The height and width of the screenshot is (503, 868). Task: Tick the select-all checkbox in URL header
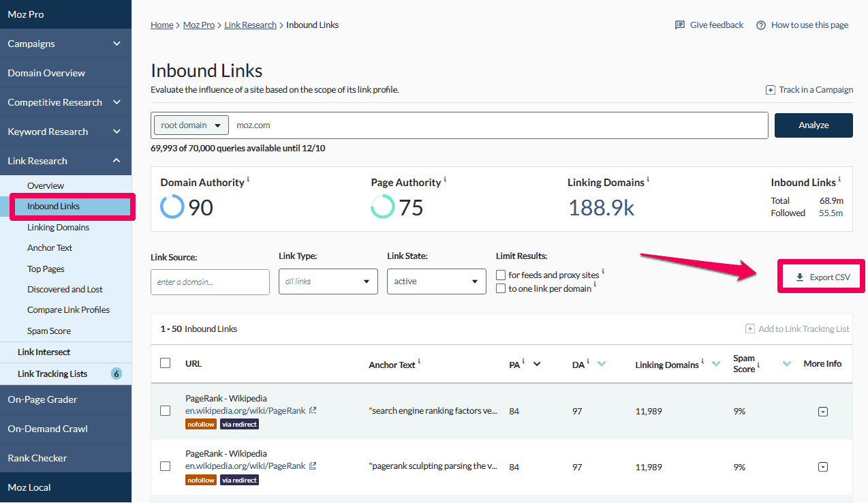pyautogui.click(x=165, y=363)
